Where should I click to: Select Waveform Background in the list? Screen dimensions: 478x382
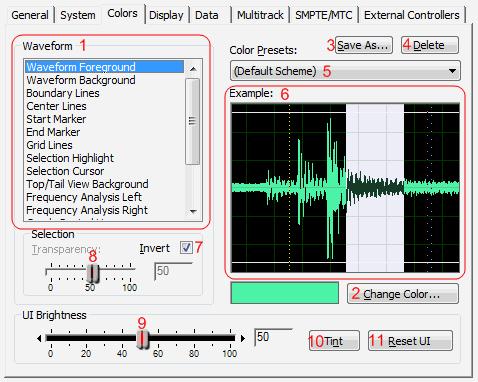(81, 80)
